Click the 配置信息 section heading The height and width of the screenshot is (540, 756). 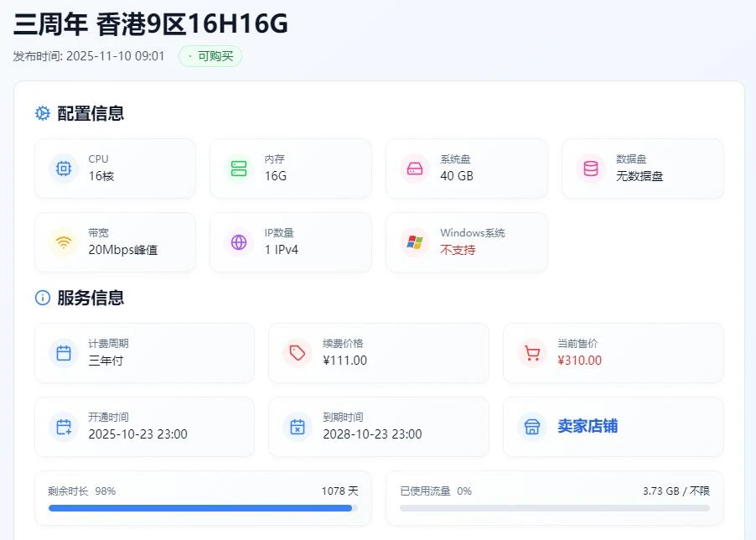click(x=91, y=113)
